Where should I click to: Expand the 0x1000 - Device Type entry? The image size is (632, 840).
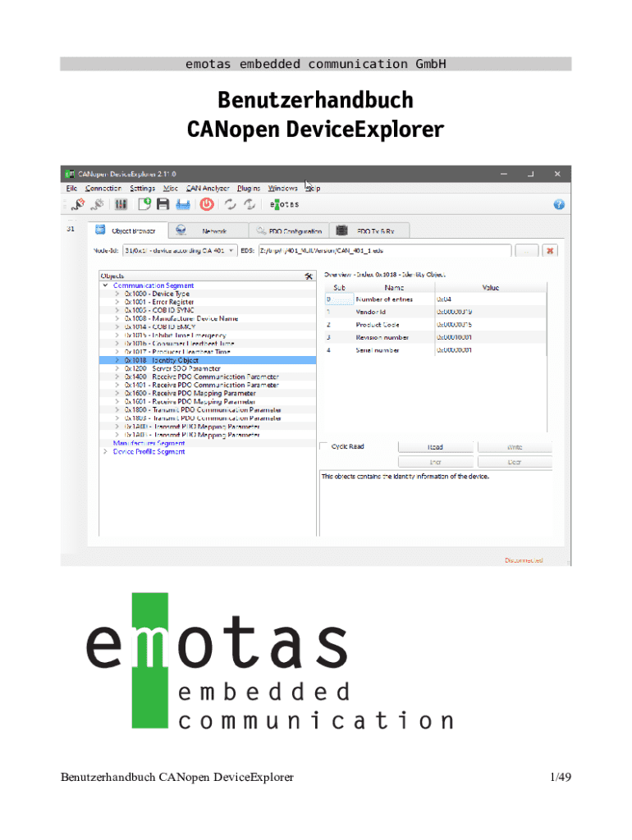[117, 294]
